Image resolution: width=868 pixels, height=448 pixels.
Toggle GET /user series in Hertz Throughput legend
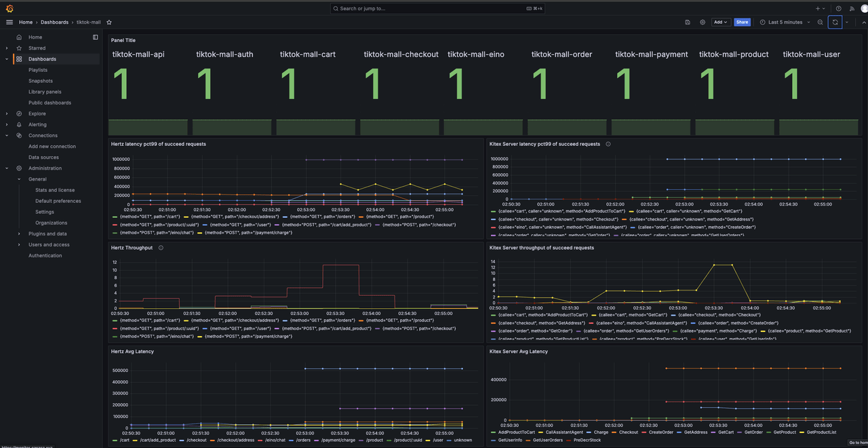(240, 328)
